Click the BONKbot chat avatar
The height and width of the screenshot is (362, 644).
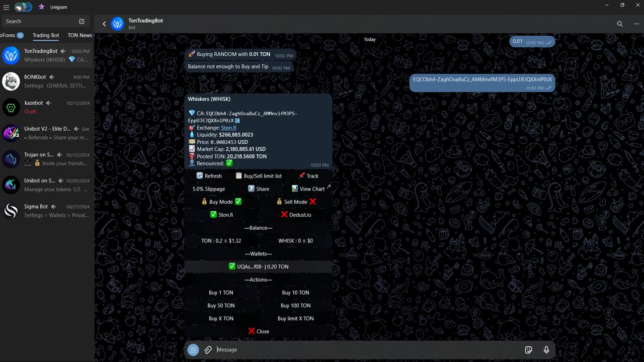coord(11,81)
